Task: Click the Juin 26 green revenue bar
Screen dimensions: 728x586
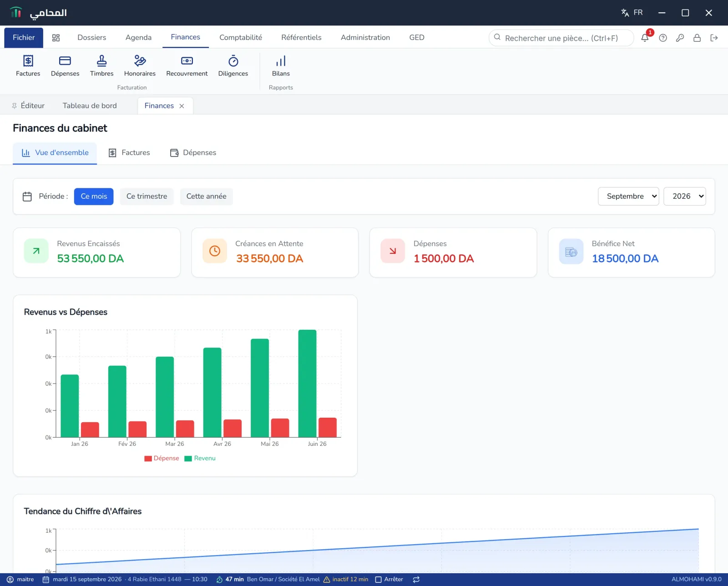Action: click(x=307, y=384)
